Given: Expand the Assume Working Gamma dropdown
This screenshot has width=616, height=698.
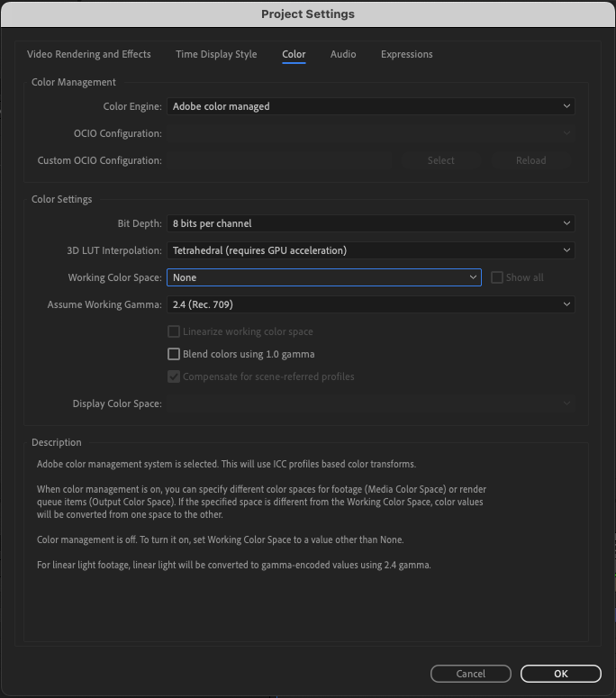Looking at the screenshot, I should tap(370, 304).
